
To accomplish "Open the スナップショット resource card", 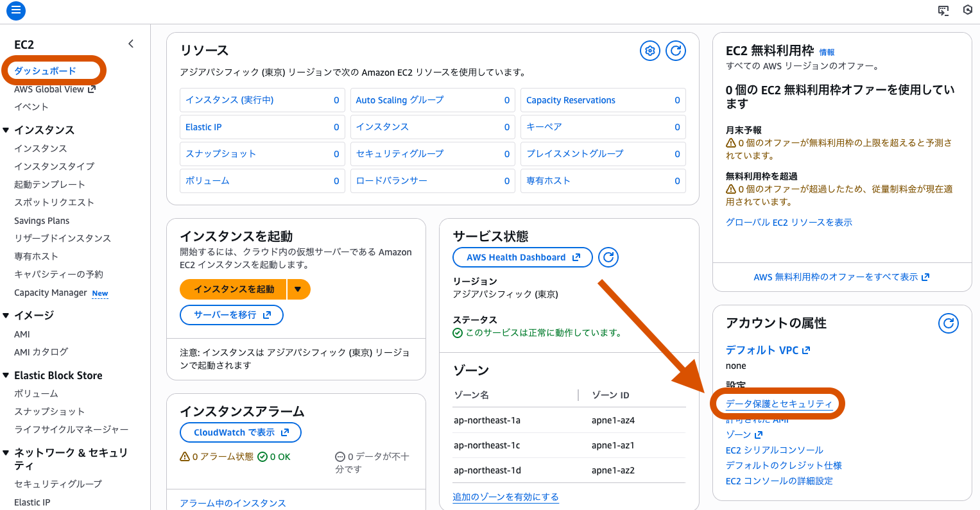I will [262, 154].
